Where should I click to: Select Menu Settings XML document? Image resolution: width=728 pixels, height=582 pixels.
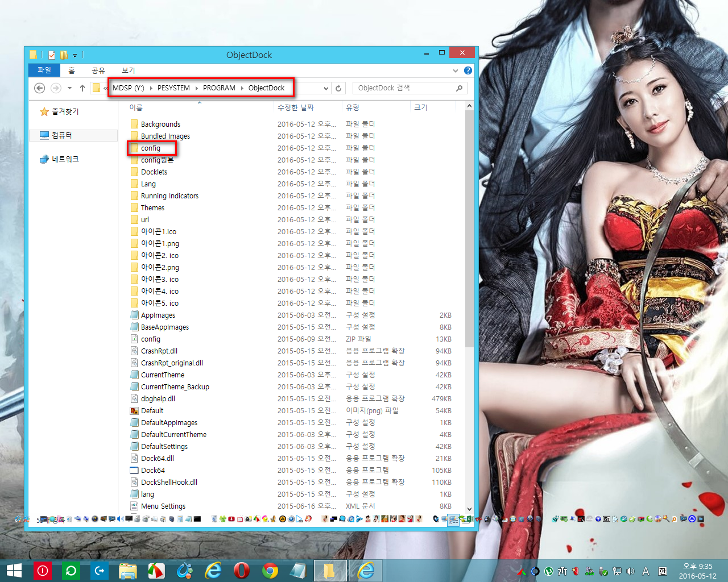click(163, 506)
